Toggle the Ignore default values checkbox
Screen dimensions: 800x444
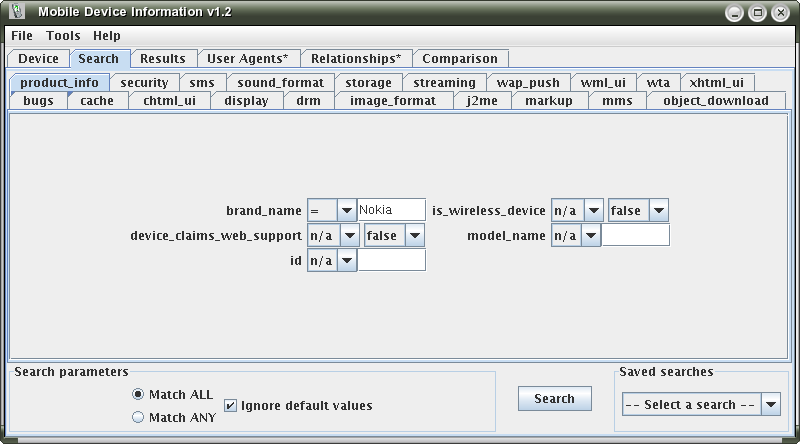[x=231, y=406]
